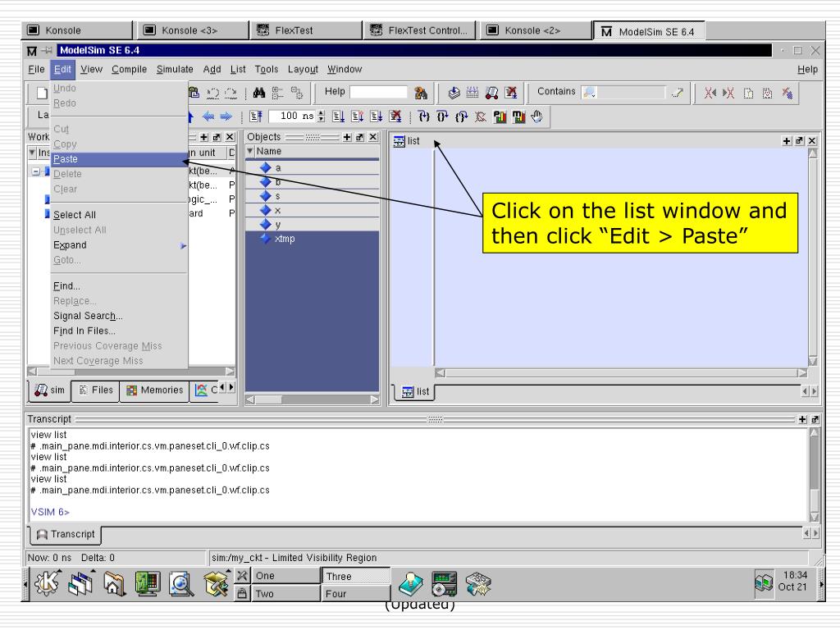
Task: Select signal y in Objects pane
Action: pos(312,225)
